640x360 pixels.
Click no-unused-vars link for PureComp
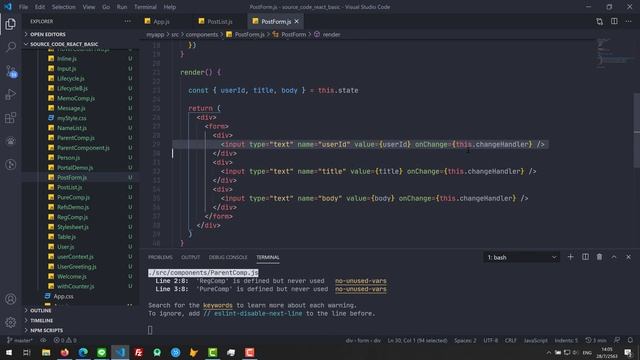(360, 289)
